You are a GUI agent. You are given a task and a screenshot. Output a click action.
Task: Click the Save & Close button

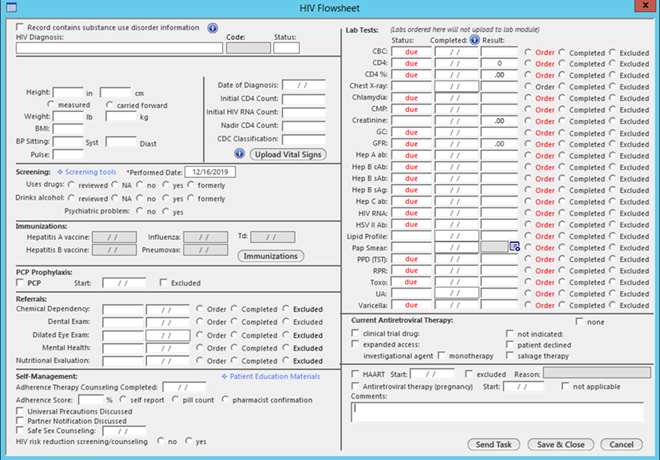tap(561, 444)
